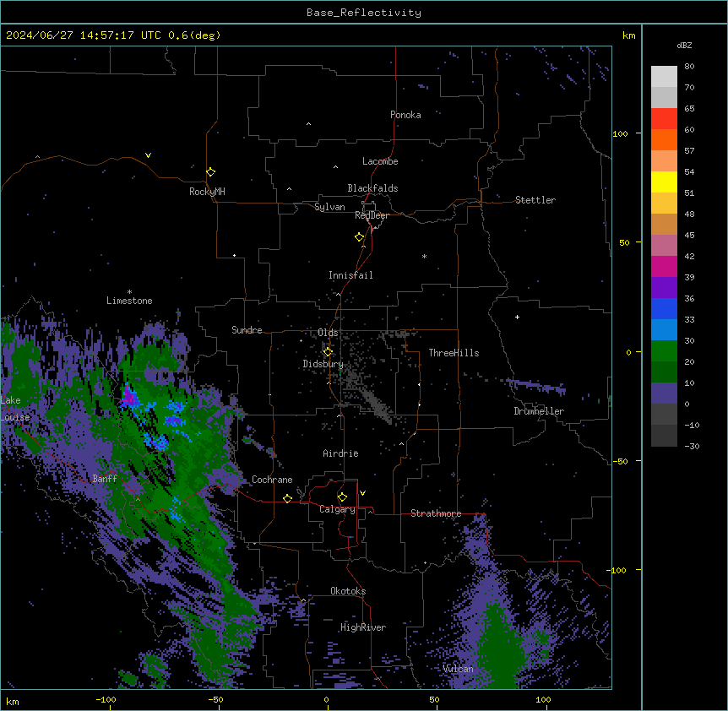
Task: Click the white plus marker north of Drumheller
Action: (x=517, y=317)
